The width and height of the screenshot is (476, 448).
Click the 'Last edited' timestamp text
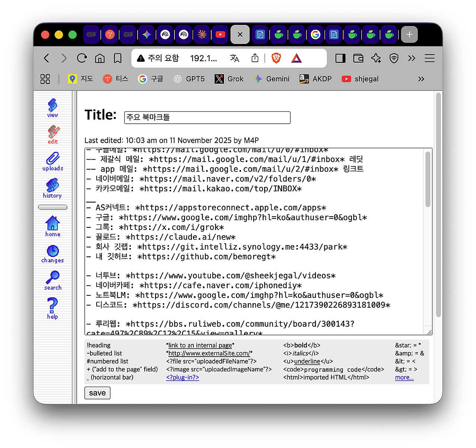point(171,140)
